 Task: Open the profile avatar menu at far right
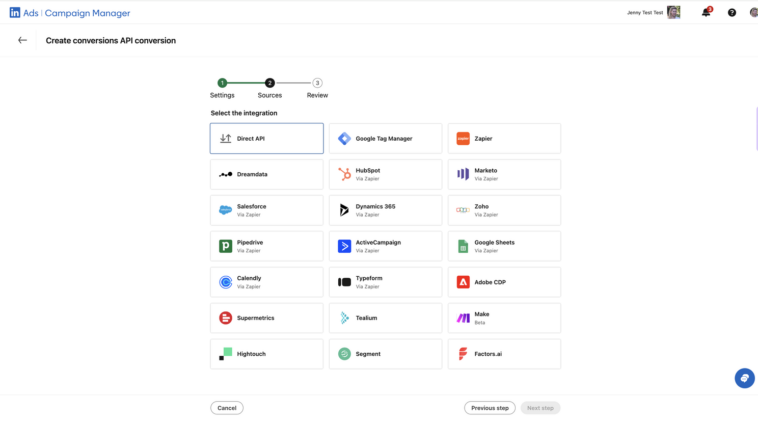(x=753, y=13)
